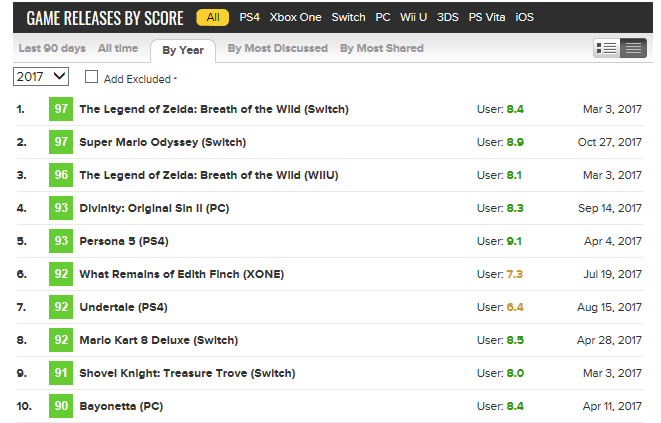Click the 96 metascore badge

(x=61, y=175)
